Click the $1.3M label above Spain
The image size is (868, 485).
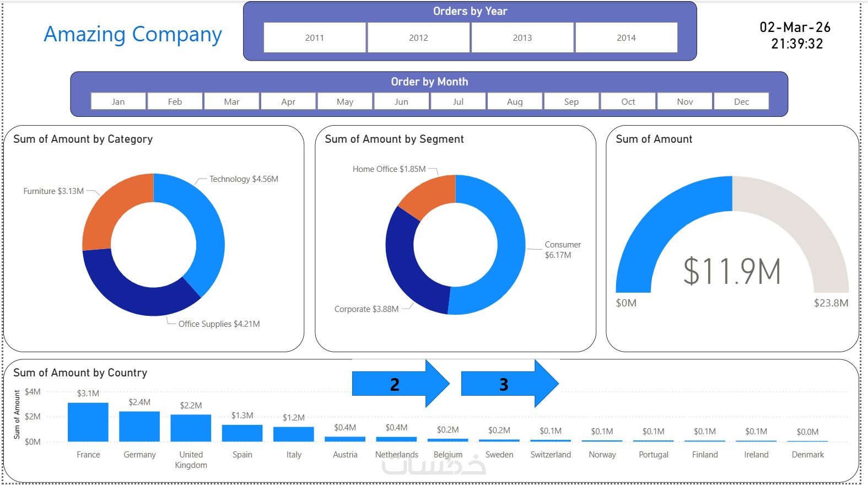242,416
